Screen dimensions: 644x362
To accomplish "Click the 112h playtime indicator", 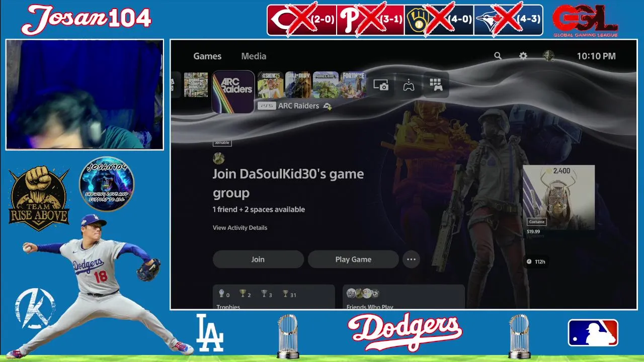I will click(536, 261).
